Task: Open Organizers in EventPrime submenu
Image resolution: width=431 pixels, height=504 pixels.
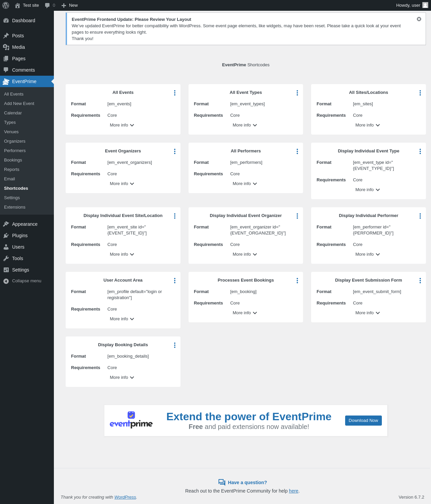Action: click(15, 141)
